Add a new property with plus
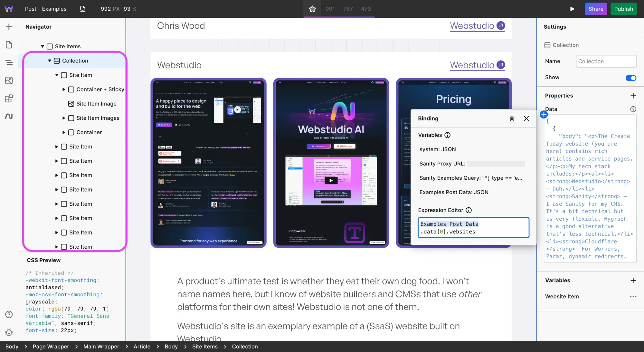Image resolution: width=644 pixels, height=352 pixels. (633, 96)
